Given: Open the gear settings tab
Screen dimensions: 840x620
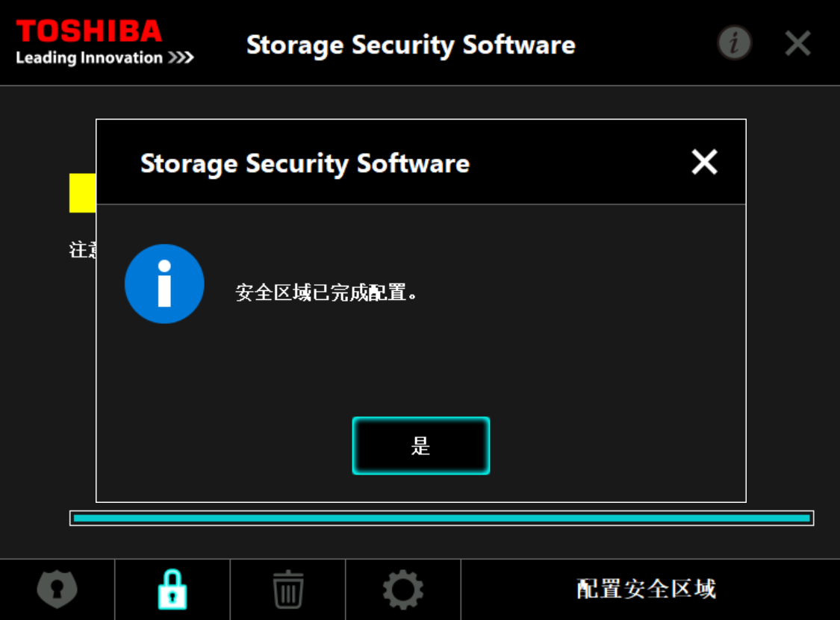Looking at the screenshot, I should coord(403,589).
